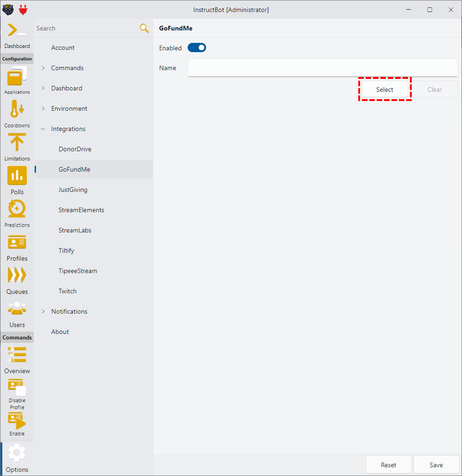462x476 pixels.
Task: Expand the Environment tree node
Action: tap(43, 109)
